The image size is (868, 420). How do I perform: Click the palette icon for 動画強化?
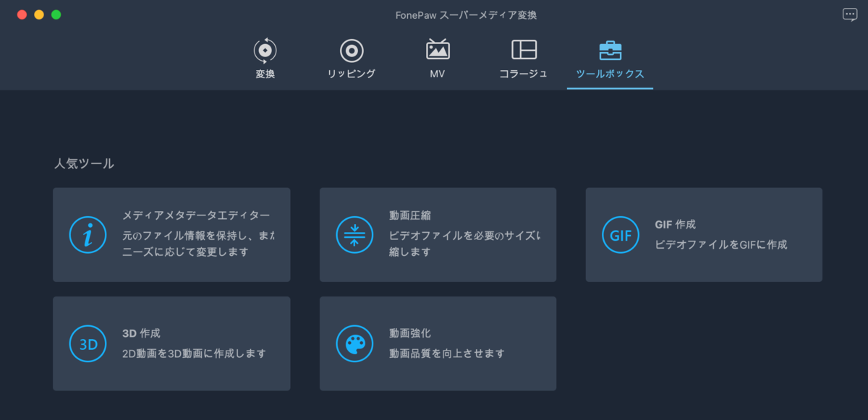tap(354, 343)
